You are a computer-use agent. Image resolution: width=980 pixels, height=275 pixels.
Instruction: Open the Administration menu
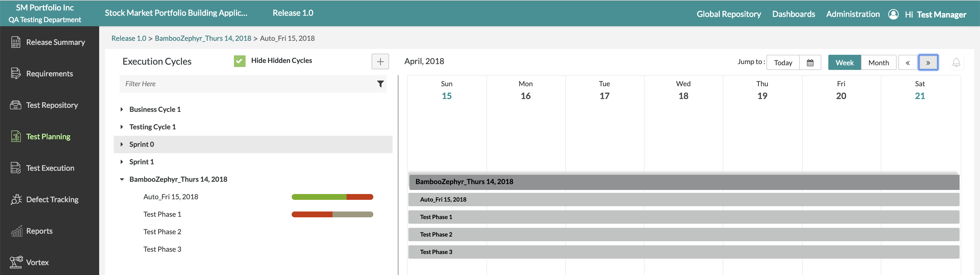853,14
